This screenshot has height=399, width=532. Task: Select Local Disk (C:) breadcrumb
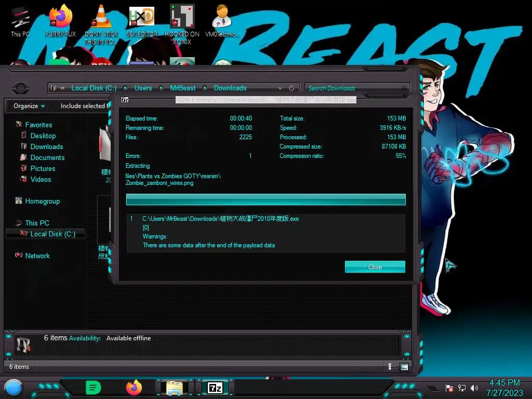coord(94,88)
